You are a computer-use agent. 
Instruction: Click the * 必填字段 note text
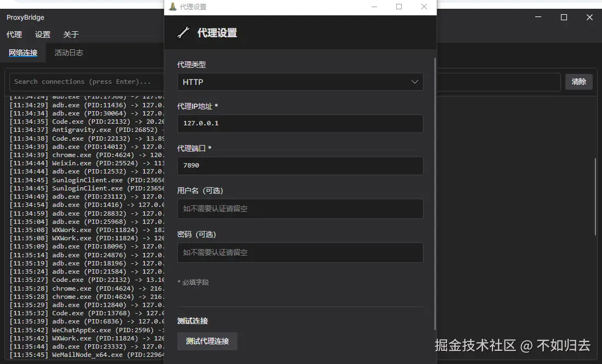coord(193,282)
